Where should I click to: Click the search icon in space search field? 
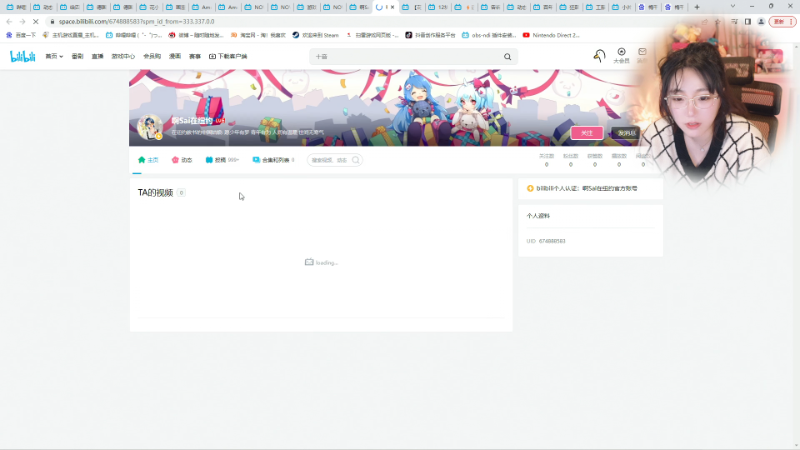(x=356, y=160)
